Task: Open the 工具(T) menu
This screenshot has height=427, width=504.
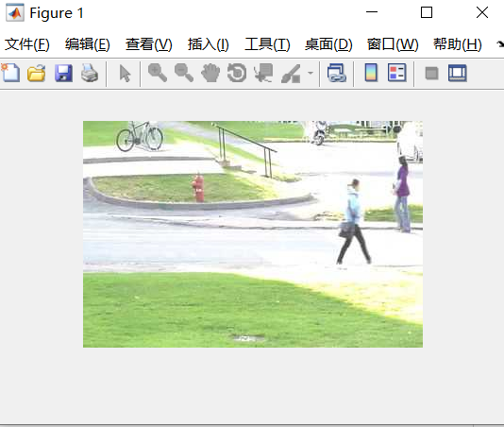Action: click(x=267, y=44)
